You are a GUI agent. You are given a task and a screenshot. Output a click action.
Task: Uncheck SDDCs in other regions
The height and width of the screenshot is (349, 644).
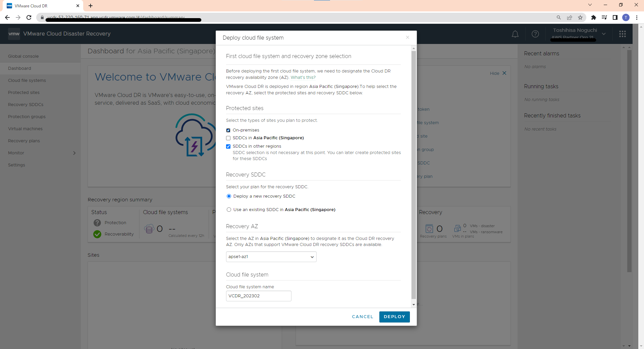228,146
